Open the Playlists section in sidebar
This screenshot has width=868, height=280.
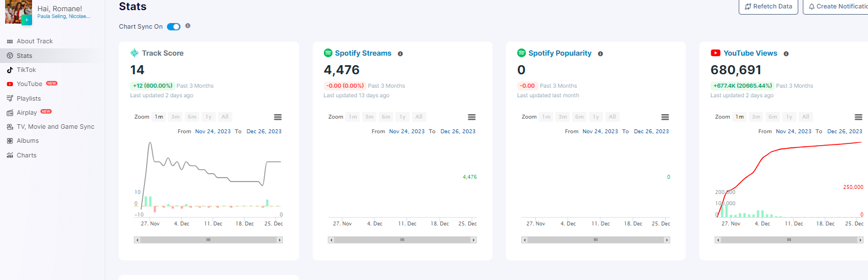click(28, 98)
